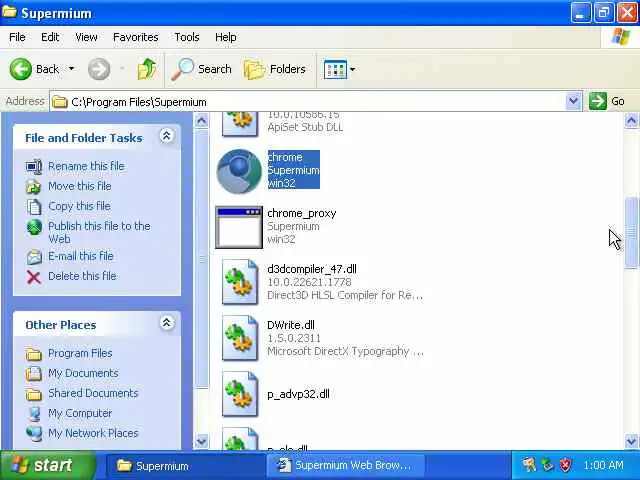
Task: Click the p_advp32.dll file name
Action: pyautogui.click(x=298, y=394)
